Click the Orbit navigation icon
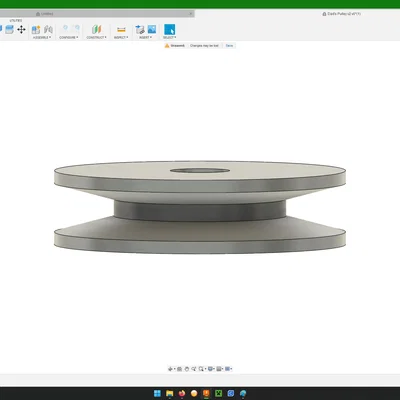Viewport: 400px width, 400px height. tap(170, 369)
